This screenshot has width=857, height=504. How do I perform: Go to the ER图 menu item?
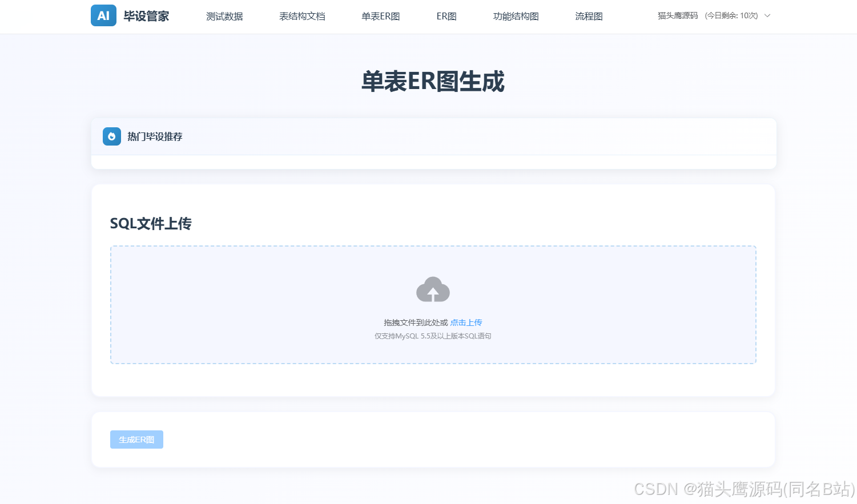(446, 17)
